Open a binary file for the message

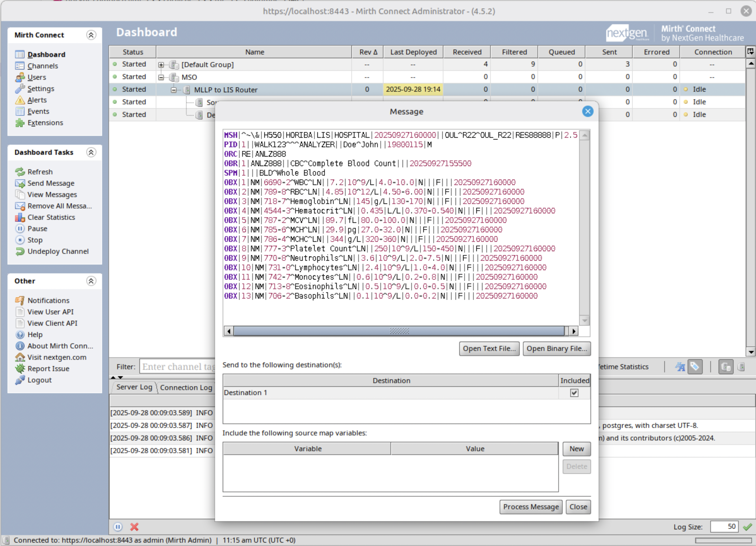click(557, 348)
